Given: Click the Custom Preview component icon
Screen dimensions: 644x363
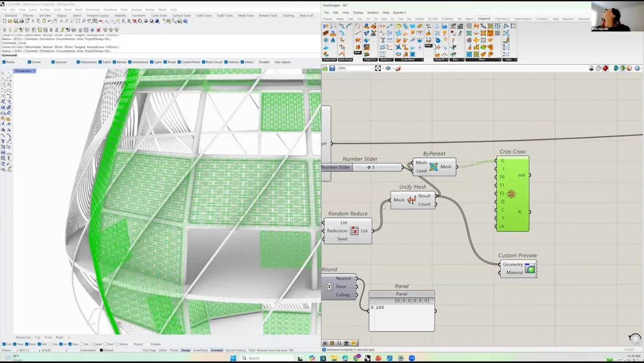Looking at the screenshot, I should pyautogui.click(x=530, y=268).
